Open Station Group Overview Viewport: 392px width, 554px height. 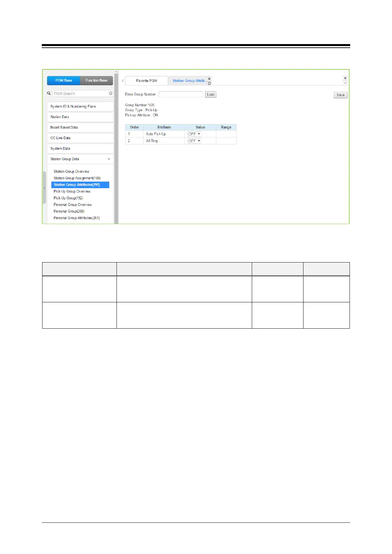click(x=71, y=171)
